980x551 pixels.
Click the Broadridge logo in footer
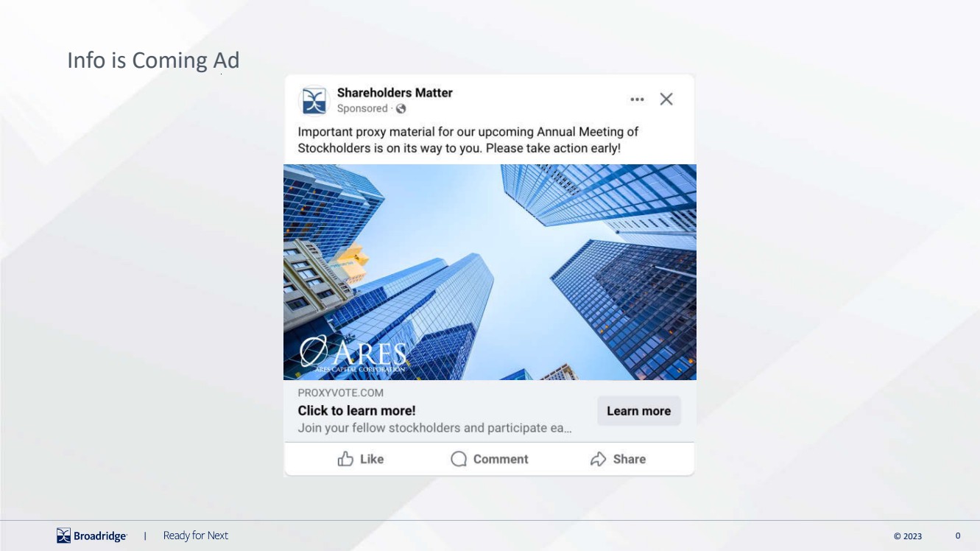(x=92, y=536)
